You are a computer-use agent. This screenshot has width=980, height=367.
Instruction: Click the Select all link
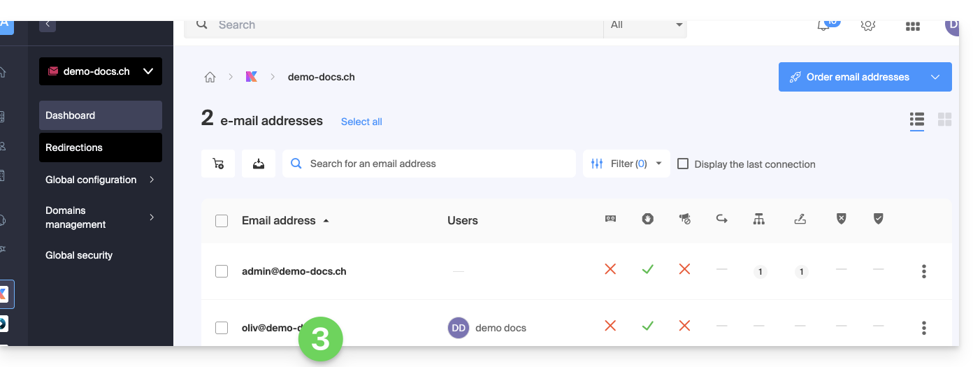pyautogui.click(x=361, y=122)
